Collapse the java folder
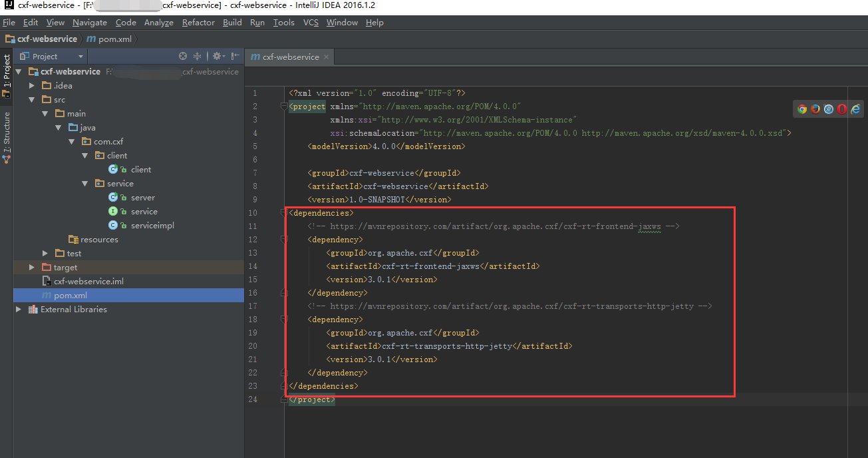868x458 pixels. coord(59,128)
